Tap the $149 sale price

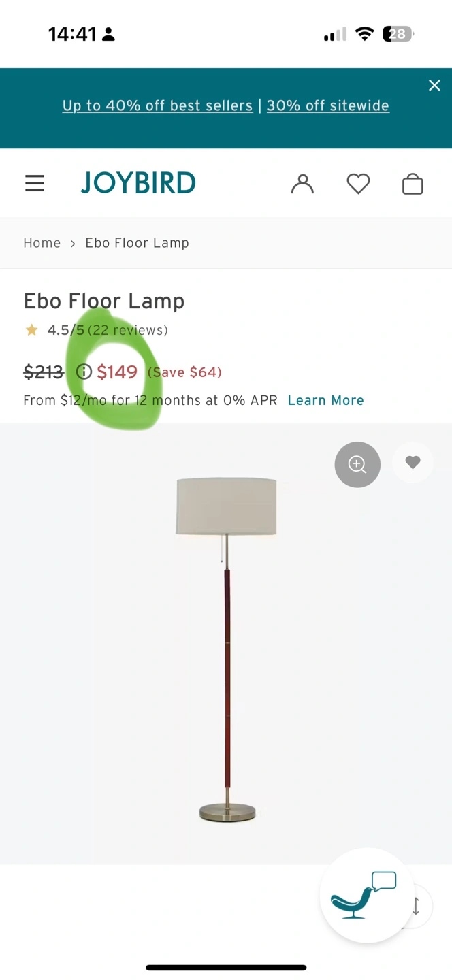pos(117,372)
